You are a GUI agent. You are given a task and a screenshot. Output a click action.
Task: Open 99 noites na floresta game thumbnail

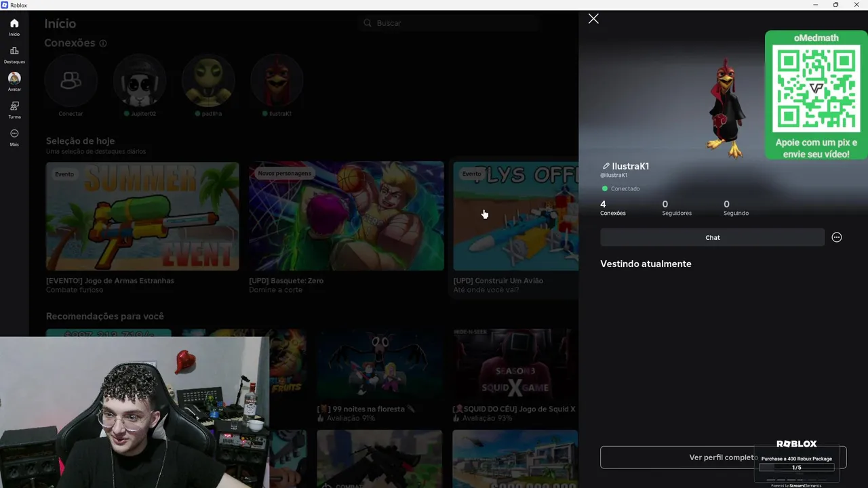point(379,365)
